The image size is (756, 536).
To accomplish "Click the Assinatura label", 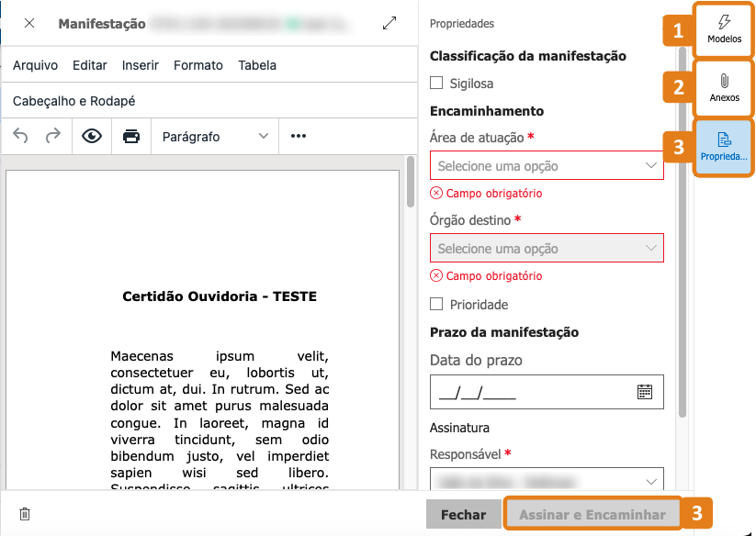I will click(459, 428).
